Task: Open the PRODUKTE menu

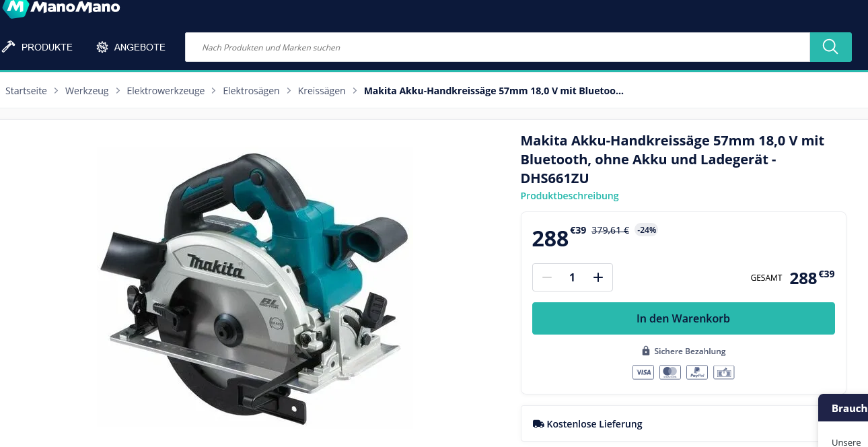Action: [x=38, y=47]
